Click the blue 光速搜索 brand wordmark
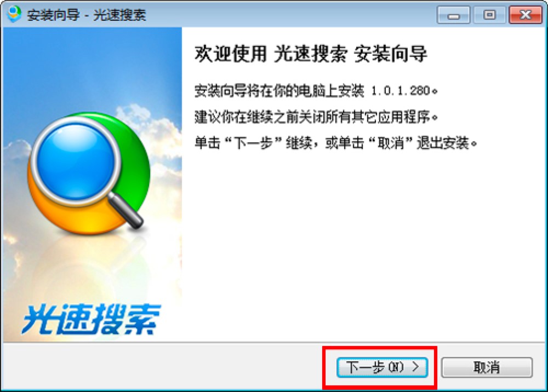The image size is (548, 392). pos(91,319)
